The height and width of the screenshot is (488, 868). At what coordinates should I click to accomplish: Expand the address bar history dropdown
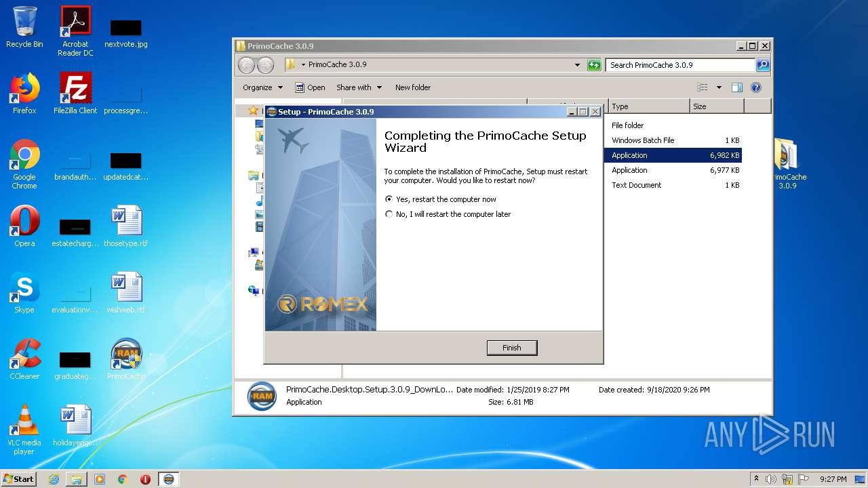pos(577,65)
